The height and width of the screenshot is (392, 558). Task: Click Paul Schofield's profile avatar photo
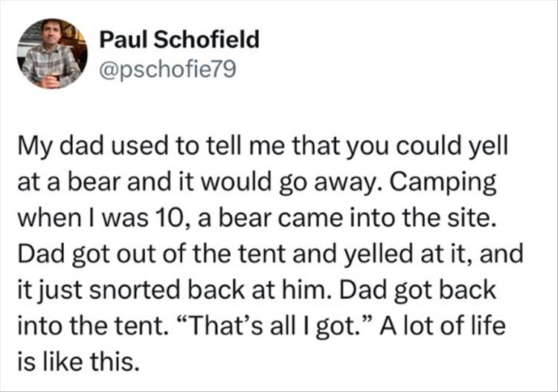coord(51,54)
